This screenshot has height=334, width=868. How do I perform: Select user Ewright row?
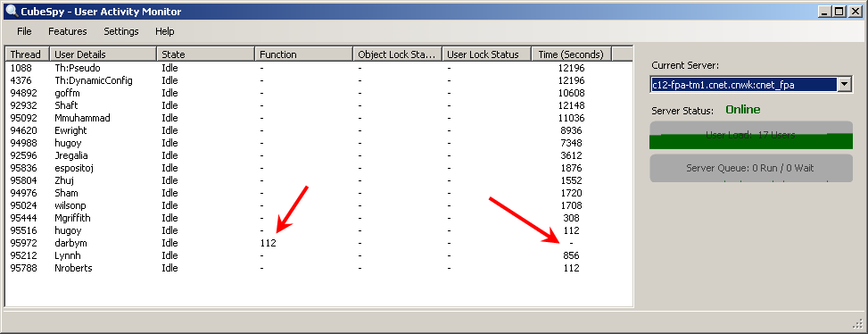[318, 130]
